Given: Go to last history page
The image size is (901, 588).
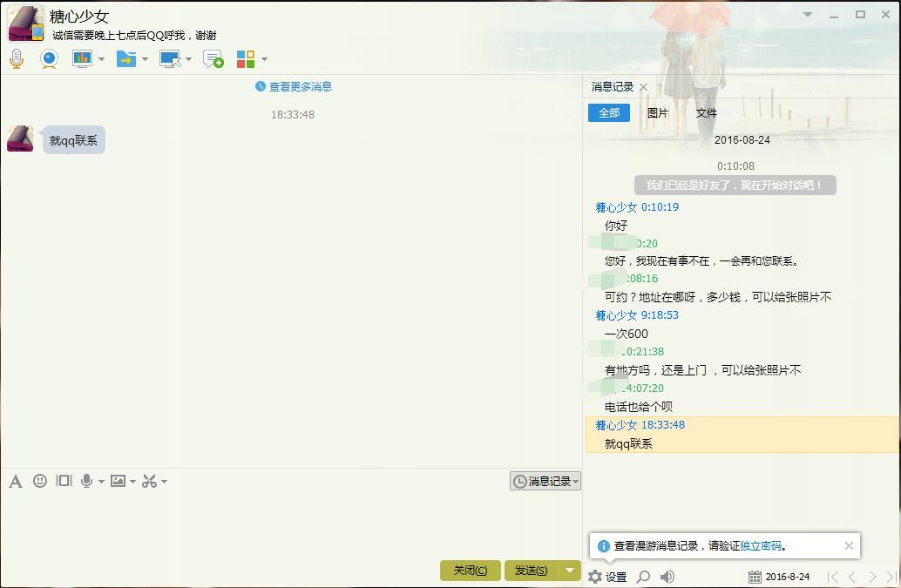Looking at the screenshot, I should pyautogui.click(x=891, y=577).
